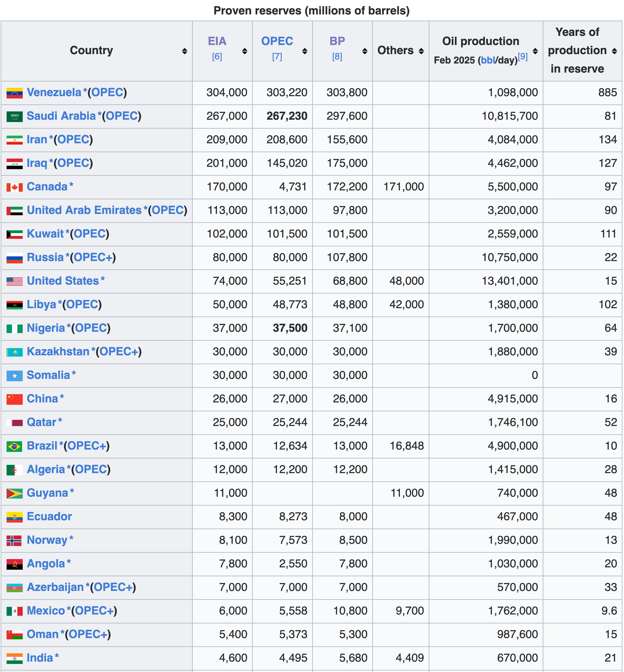The width and height of the screenshot is (624, 672).
Task: Open the EIA header link
Action: tap(217, 41)
